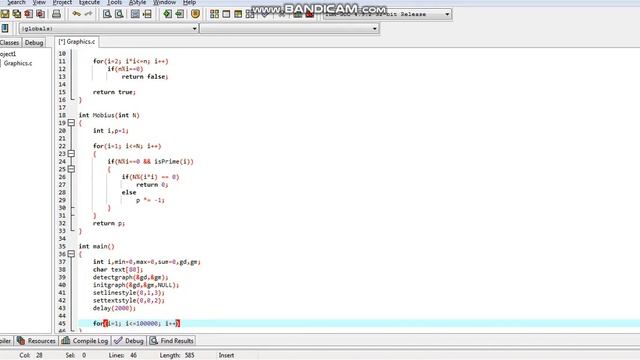Click the 'Length: 585' status bar entry
640x360 pixels.
tap(177, 355)
